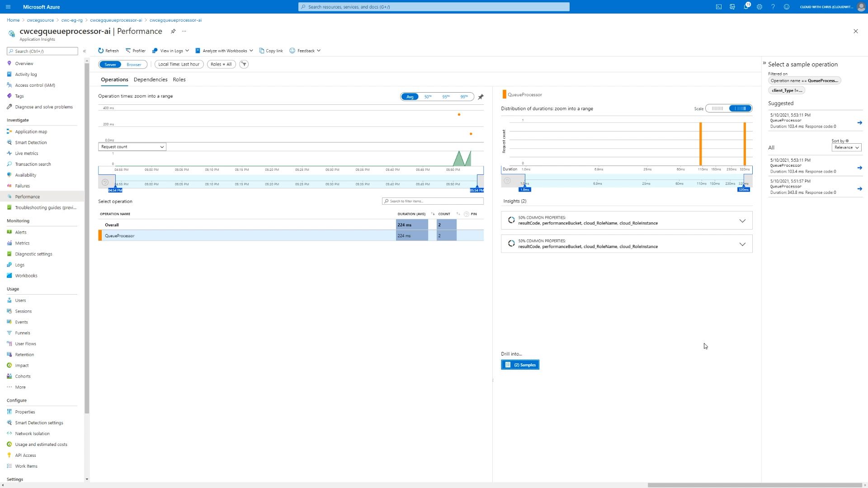Expand the first 50% common properties insight
The image size is (868, 488).
point(743,221)
